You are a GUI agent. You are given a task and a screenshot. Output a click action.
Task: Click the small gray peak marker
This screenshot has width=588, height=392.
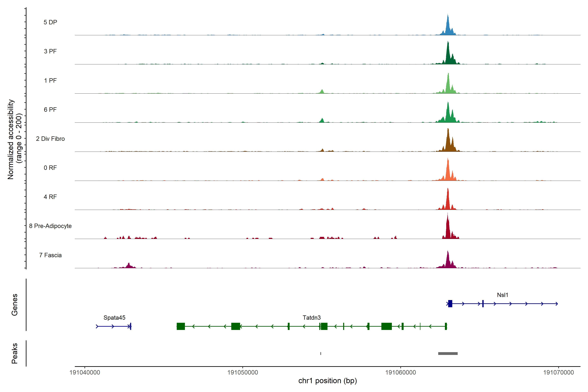coord(321,353)
